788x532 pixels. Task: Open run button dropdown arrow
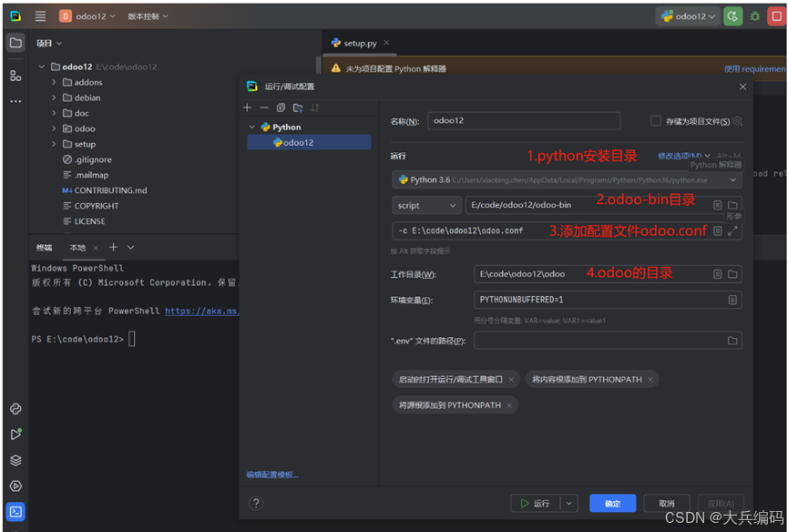coord(568,504)
